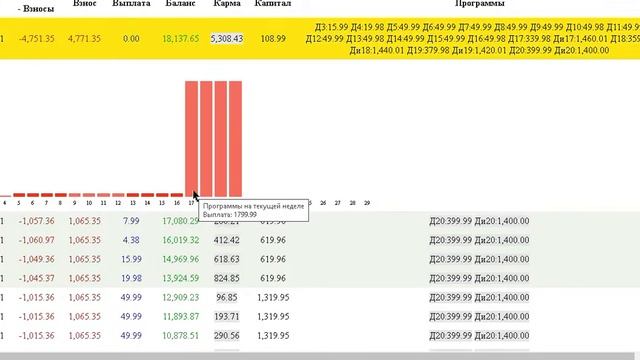Viewport: 640px width, 360px height.
Task: Click payout value 7.99
Action: point(131,221)
